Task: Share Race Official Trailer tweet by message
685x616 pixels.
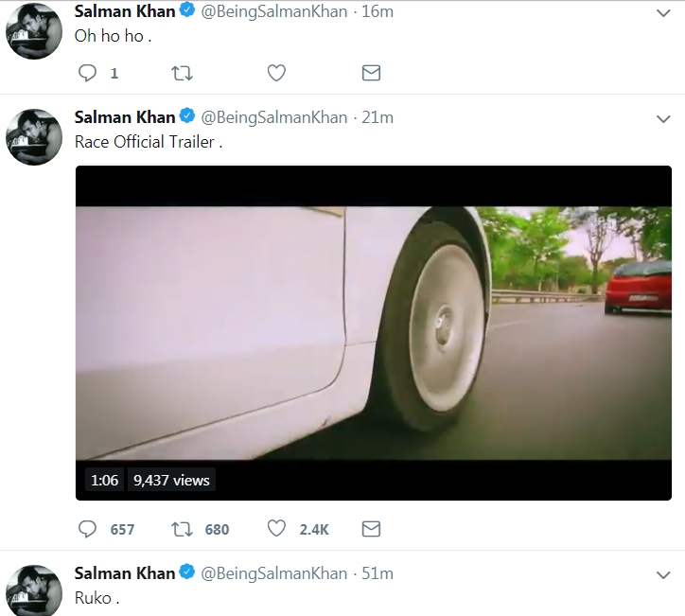Action: point(372,529)
